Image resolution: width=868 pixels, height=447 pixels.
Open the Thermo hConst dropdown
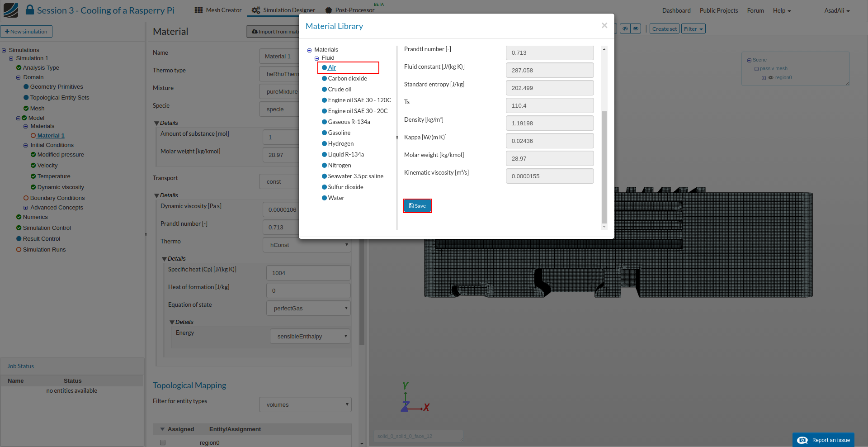[307, 245]
